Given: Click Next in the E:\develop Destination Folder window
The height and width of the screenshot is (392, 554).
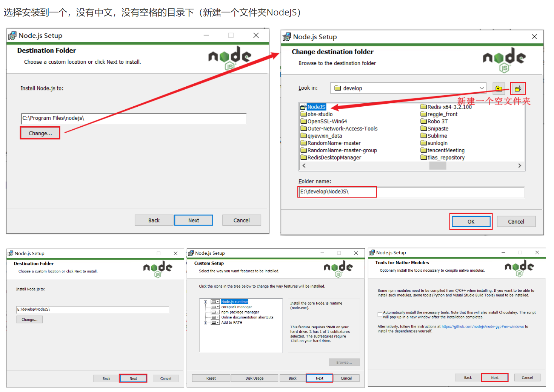Looking at the screenshot, I should [x=133, y=378].
